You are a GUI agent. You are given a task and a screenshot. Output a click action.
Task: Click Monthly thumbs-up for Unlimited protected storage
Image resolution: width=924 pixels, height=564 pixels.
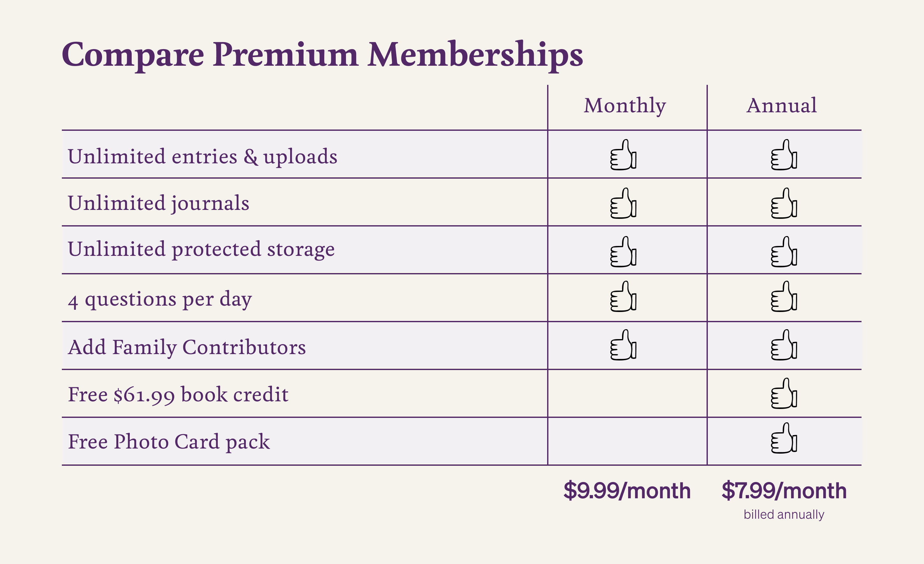coord(623,251)
